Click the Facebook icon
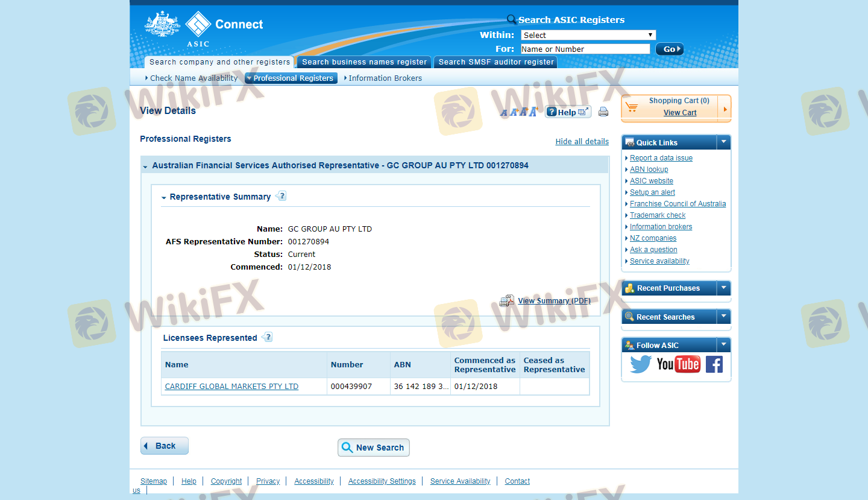The width and height of the screenshot is (868, 500). tap(714, 364)
